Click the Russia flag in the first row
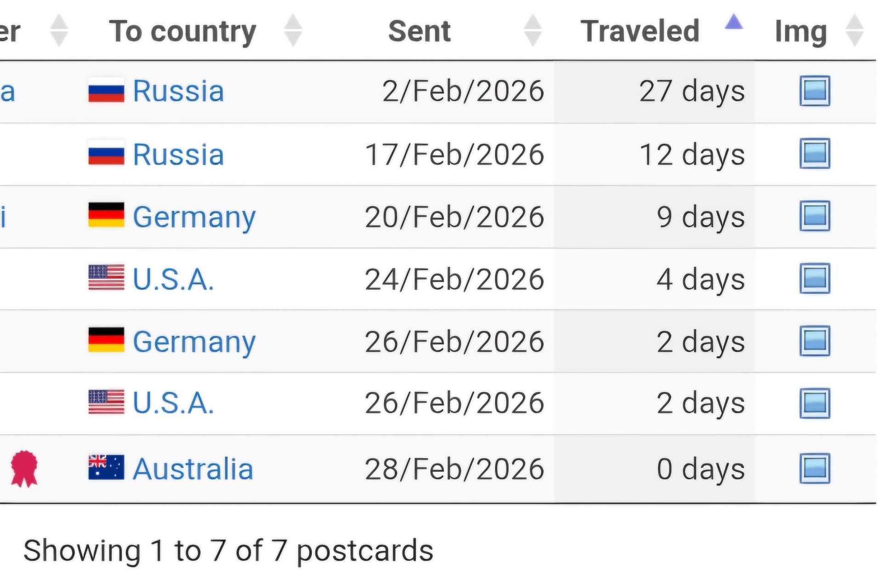 (x=106, y=90)
